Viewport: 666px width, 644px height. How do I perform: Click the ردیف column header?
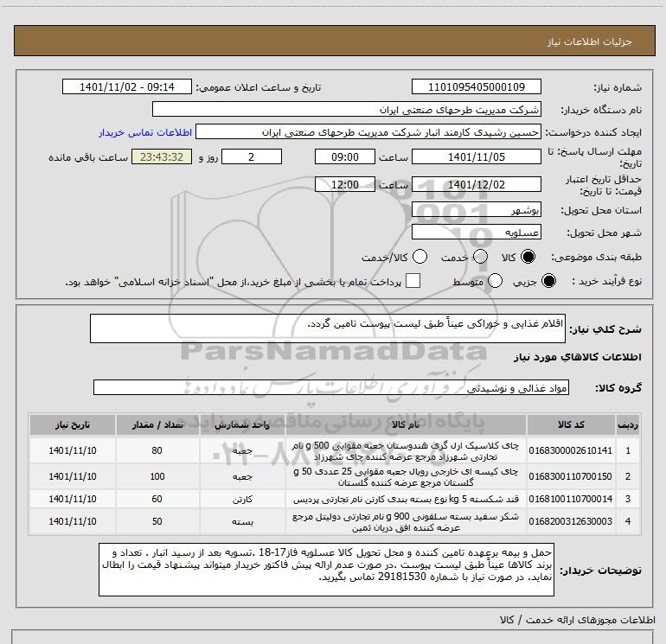[628, 424]
